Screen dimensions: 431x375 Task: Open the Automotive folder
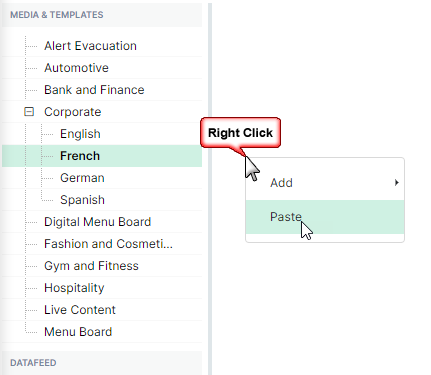coord(76,68)
